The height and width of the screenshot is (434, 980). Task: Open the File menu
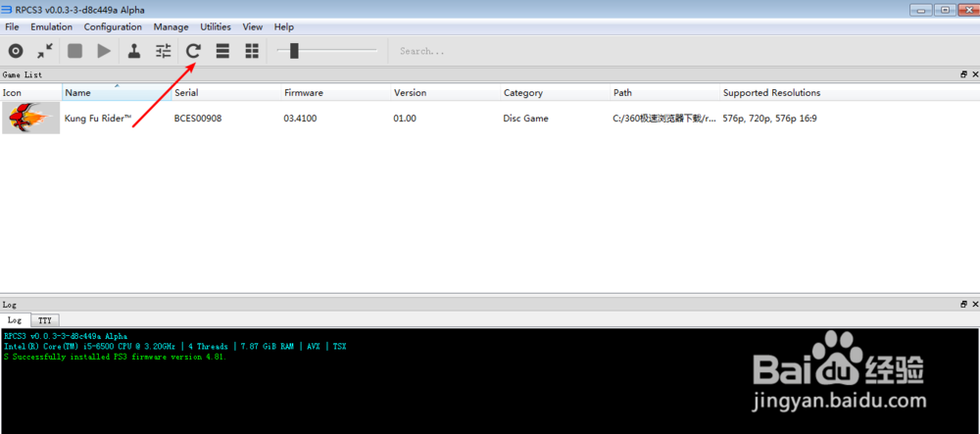12,26
